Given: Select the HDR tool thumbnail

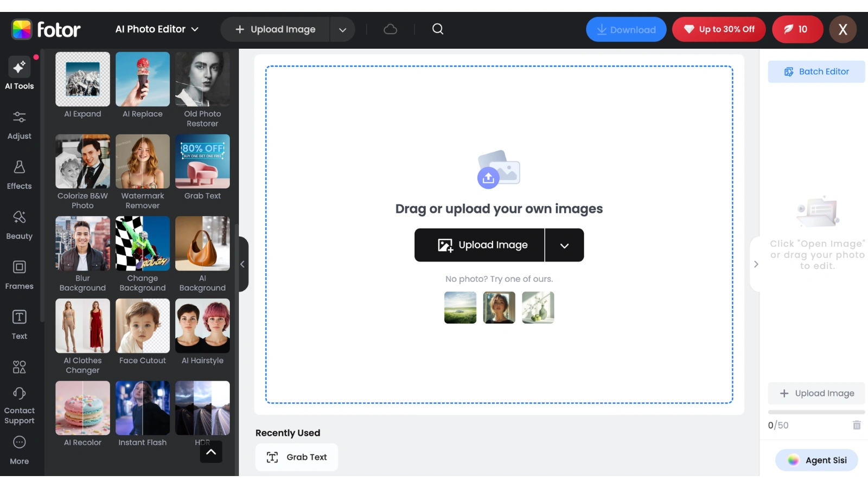Looking at the screenshot, I should (202, 408).
